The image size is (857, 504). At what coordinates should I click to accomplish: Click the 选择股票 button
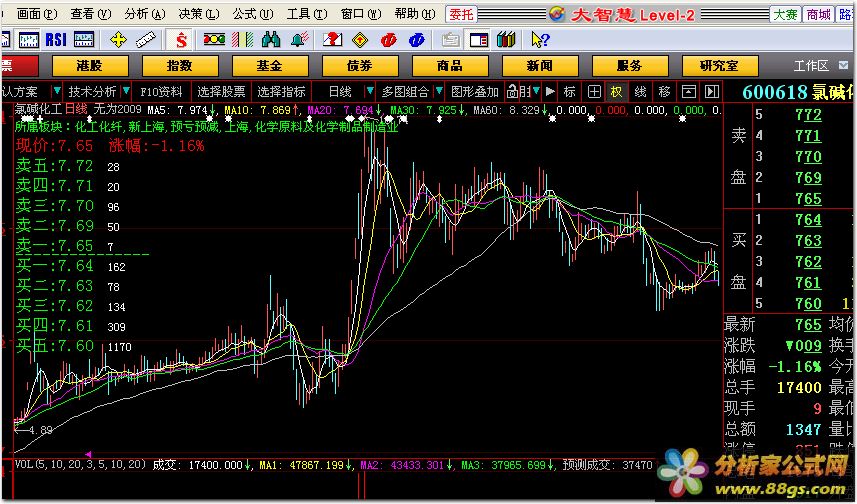click(221, 92)
